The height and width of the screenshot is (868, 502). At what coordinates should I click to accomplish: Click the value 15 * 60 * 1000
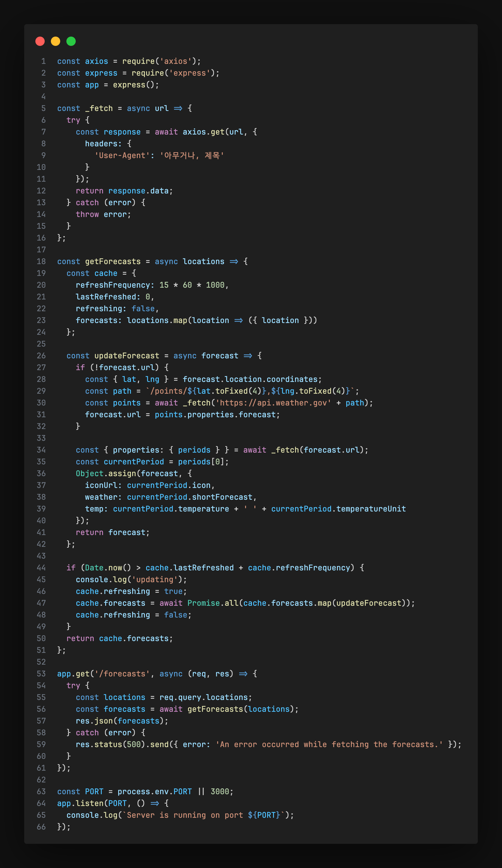pyautogui.click(x=192, y=285)
